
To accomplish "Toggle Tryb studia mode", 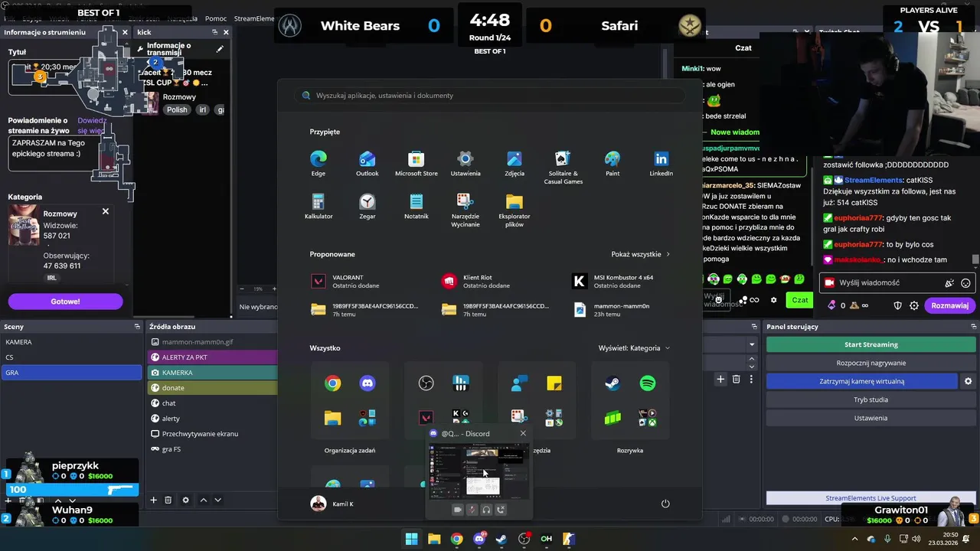I will click(871, 399).
